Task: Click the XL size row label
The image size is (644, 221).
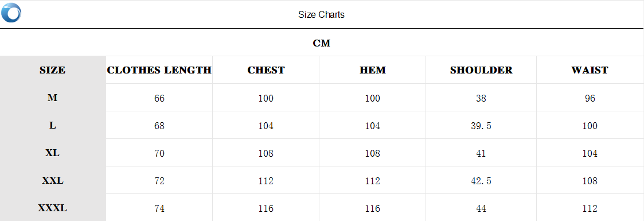Action: click(53, 153)
